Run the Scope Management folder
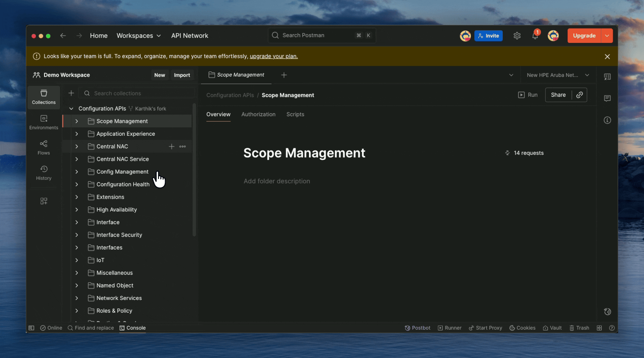 click(x=528, y=95)
